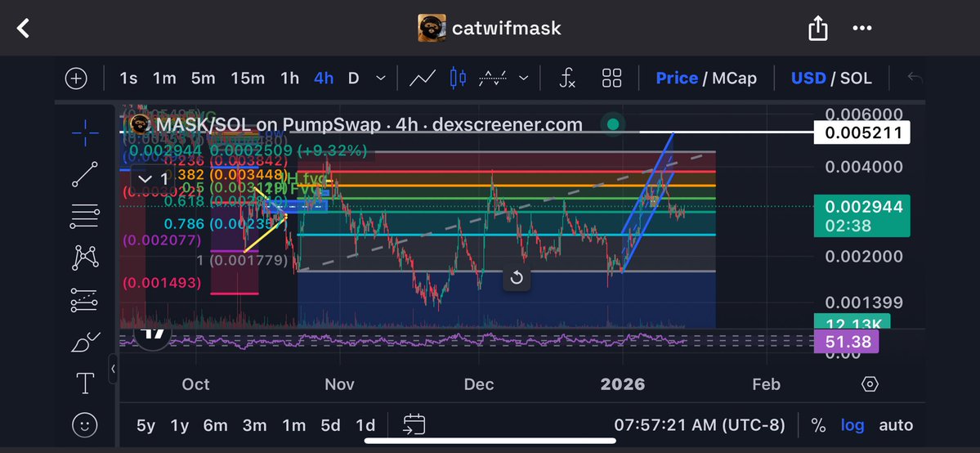
Task: Open the timezone 07:57:21 AM (UTC-8) menu
Action: tap(700, 425)
